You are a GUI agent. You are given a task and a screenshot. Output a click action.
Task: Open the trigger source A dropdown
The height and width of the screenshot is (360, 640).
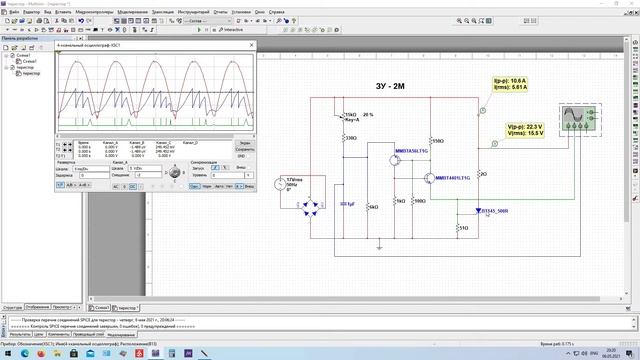pyautogui.click(x=240, y=187)
